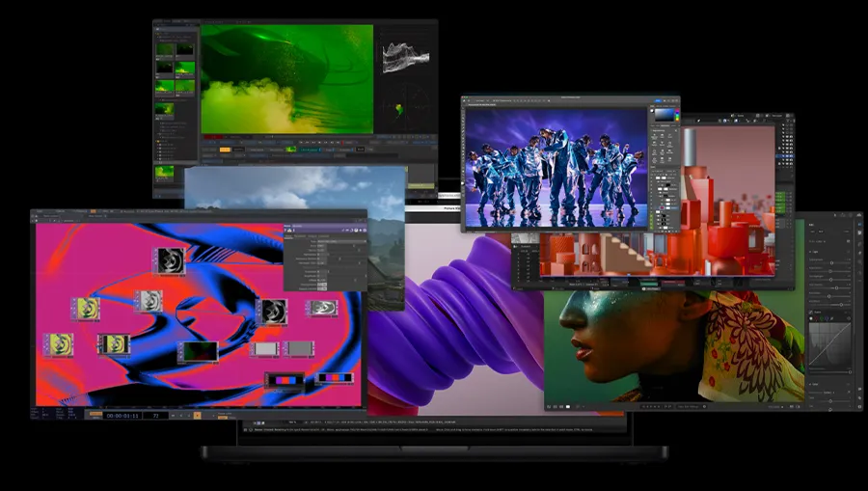Click the green highlighted rows in 3D app sidebar

tap(780, 203)
